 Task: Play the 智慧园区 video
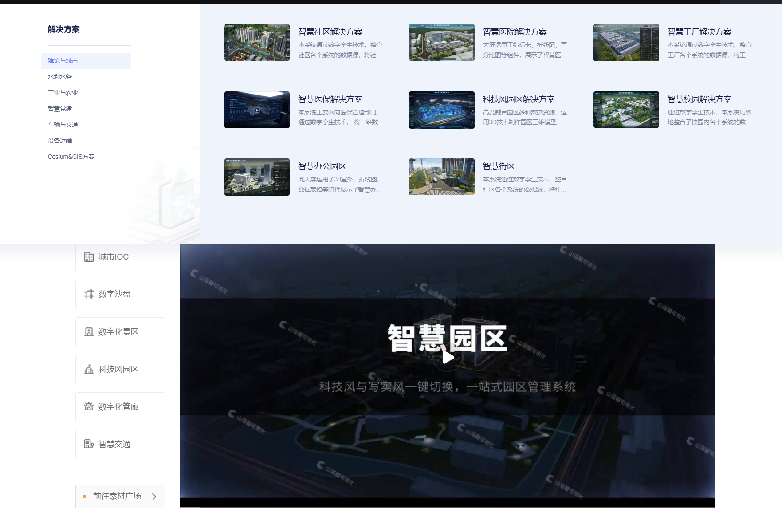coord(448,358)
